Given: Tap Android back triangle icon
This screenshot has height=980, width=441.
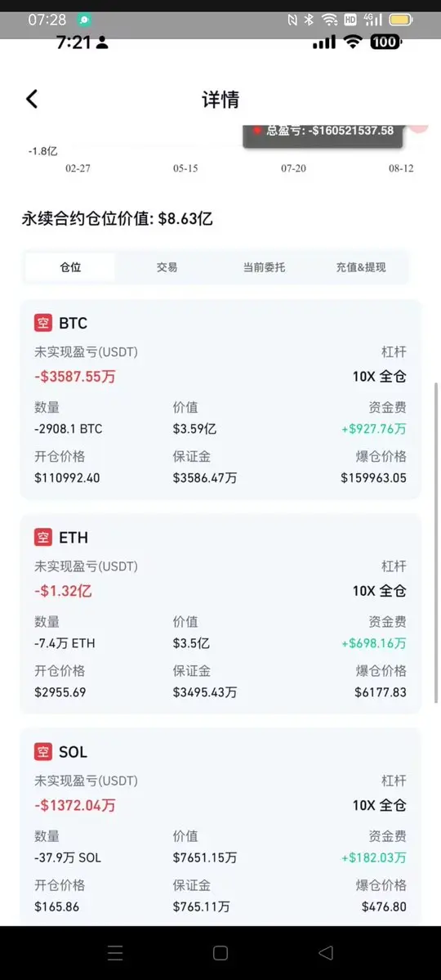Looking at the screenshot, I should pyautogui.click(x=325, y=952).
